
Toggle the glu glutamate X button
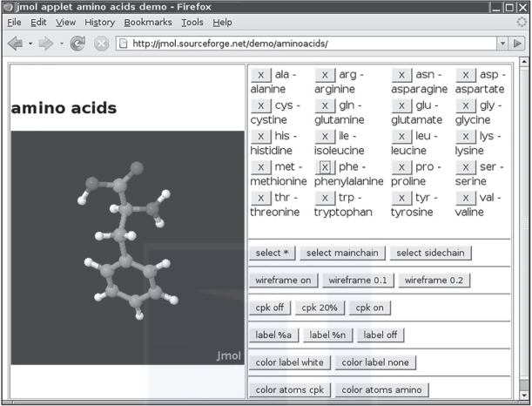tap(401, 106)
